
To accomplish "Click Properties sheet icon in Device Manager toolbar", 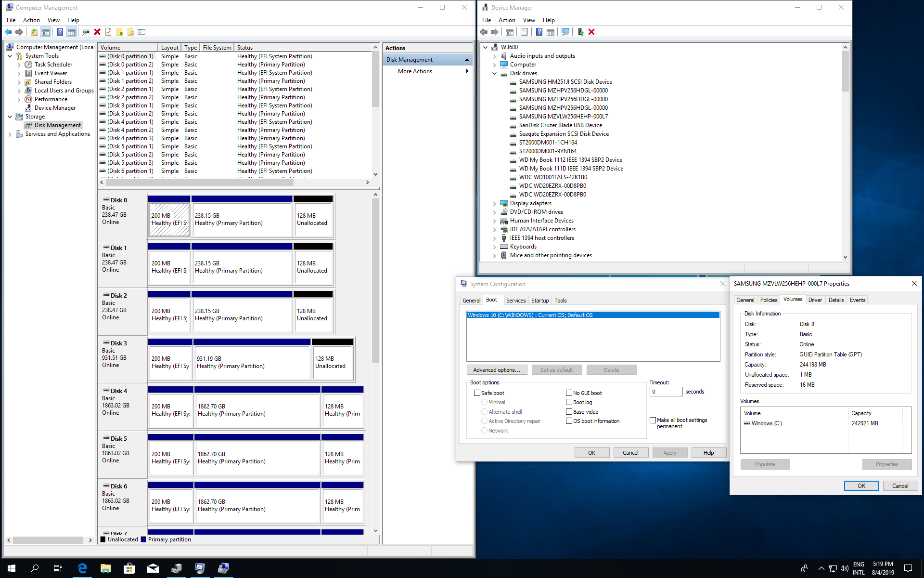I will (525, 32).
